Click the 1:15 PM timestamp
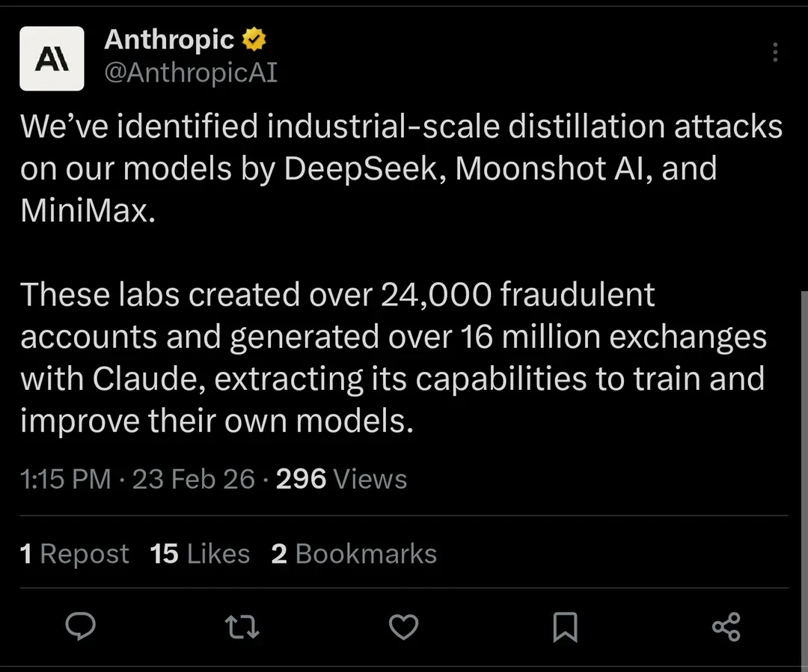The height and width of the screenshot is (672, 808). (66, 479)
